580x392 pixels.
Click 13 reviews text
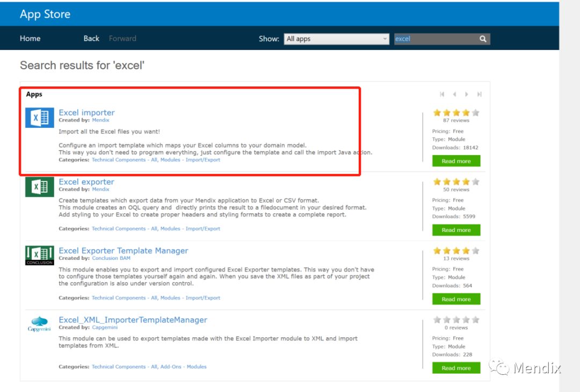456,258
